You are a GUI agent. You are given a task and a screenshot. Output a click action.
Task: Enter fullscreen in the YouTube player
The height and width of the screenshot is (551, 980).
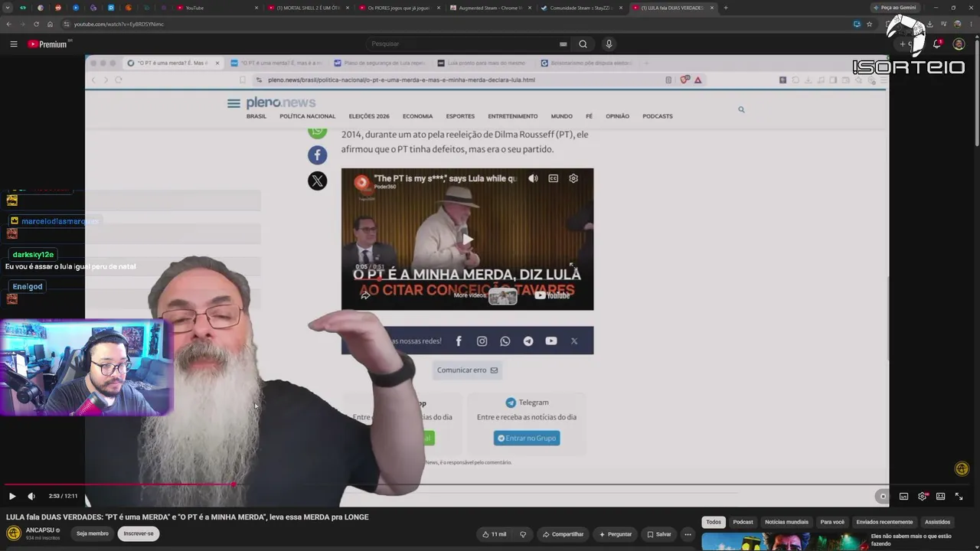pyautogui.click(x=959, y=496)
